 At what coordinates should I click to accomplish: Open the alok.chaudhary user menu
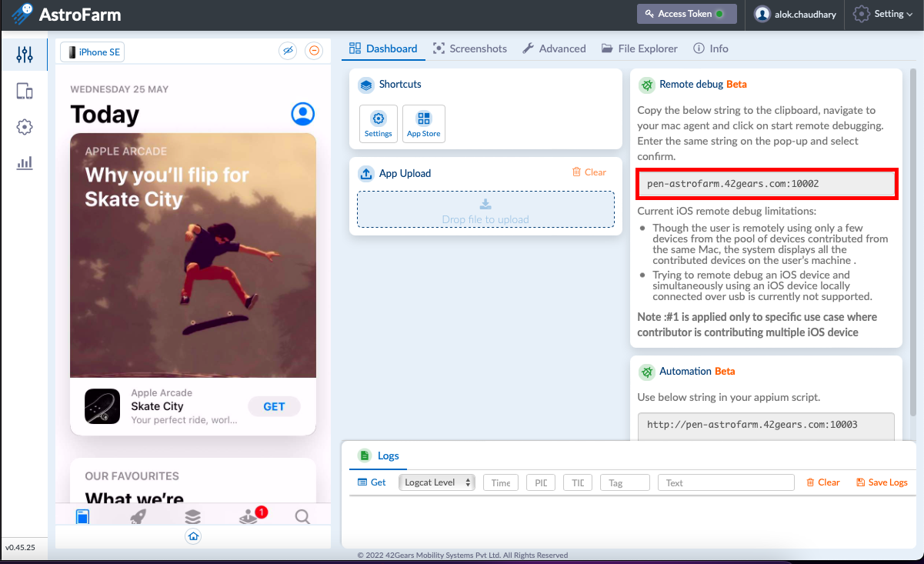(x=795, y=14)
